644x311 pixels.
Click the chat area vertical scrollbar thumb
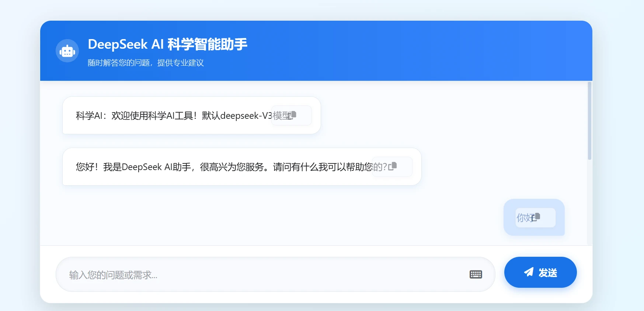[x=589, y=121]
